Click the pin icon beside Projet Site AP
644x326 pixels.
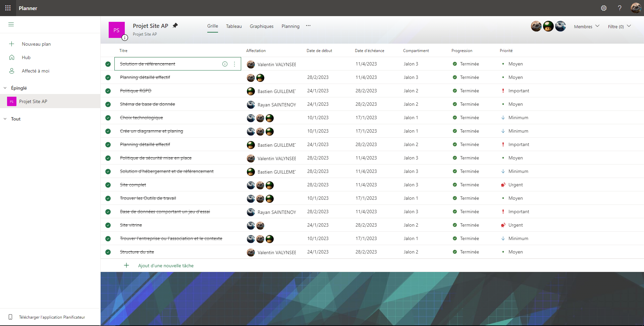[175, 26]
